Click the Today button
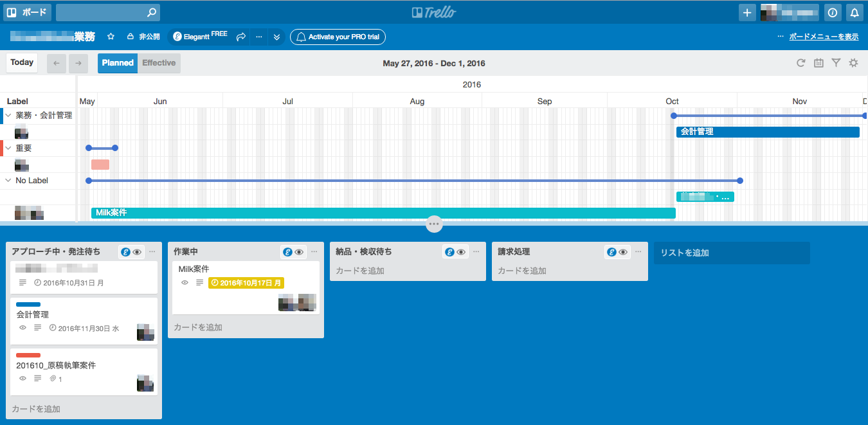This screenshot has width=868, height=425. click(22, 63)
